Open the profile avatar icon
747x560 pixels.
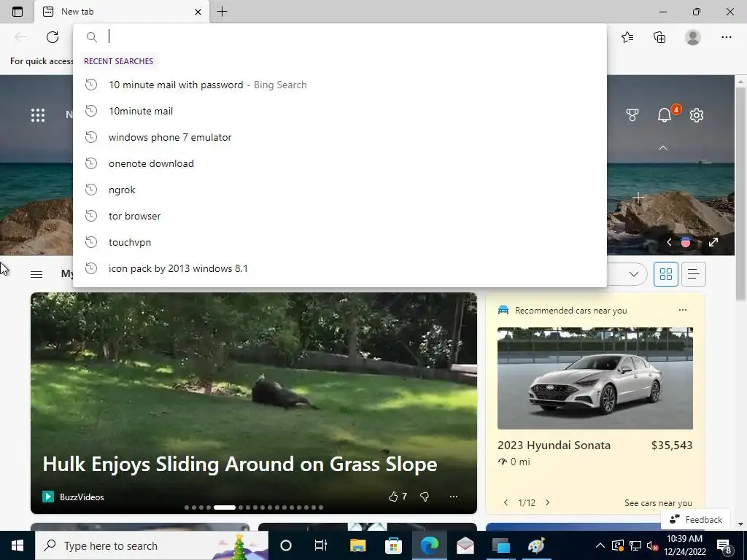pyautogui.click(x=693, y=37)
